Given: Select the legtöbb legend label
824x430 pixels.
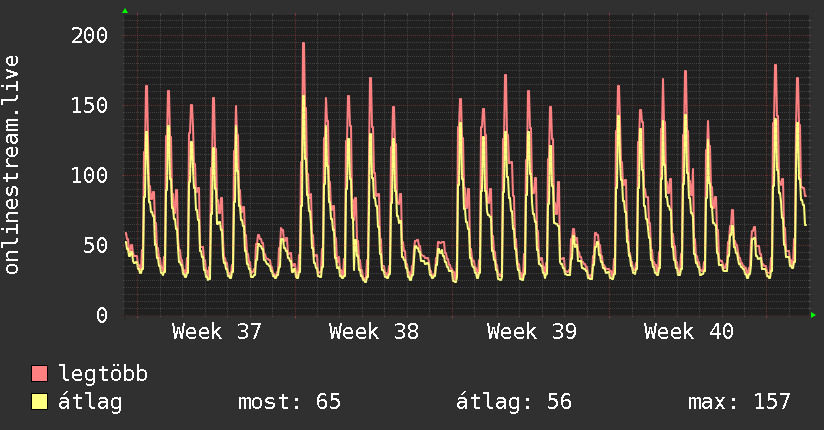Looking at the screenshot, I should [x=103, y=374].
